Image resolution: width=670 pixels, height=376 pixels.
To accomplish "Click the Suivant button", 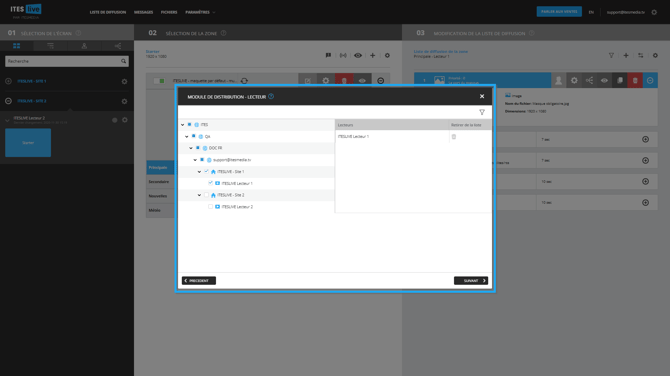I will pos(470,281).
